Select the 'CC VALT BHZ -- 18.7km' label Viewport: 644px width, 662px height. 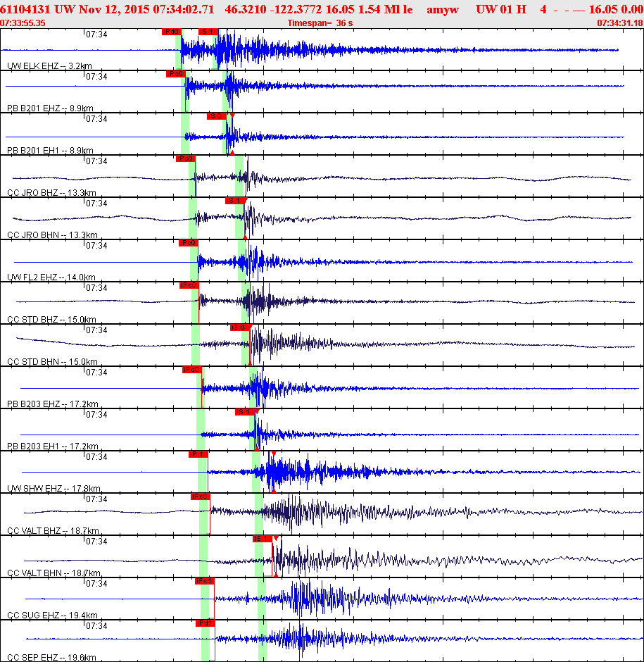tap(53, 530)
